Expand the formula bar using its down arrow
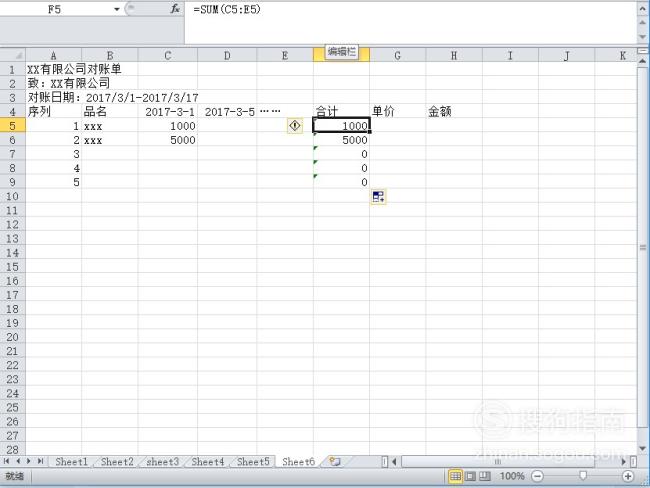Screen dimensions: 650x488 point(643,36)
